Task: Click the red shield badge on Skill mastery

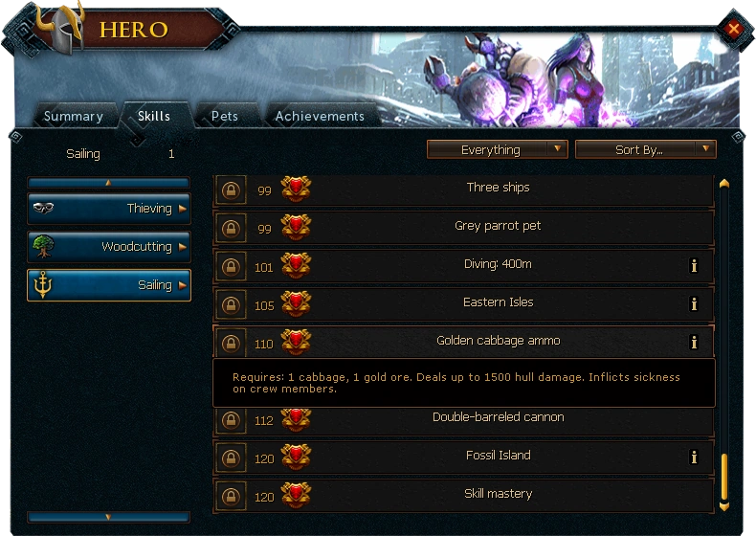Action: click(296, 496)
